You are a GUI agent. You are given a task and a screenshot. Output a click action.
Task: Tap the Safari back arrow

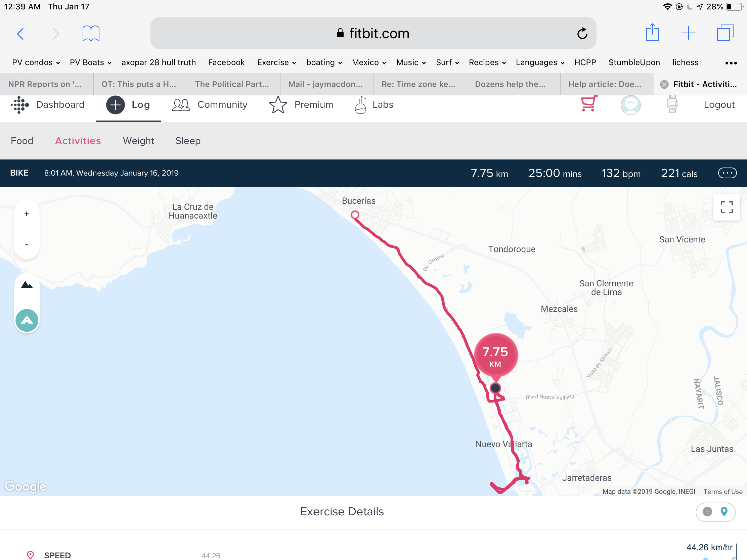point(20,34)
